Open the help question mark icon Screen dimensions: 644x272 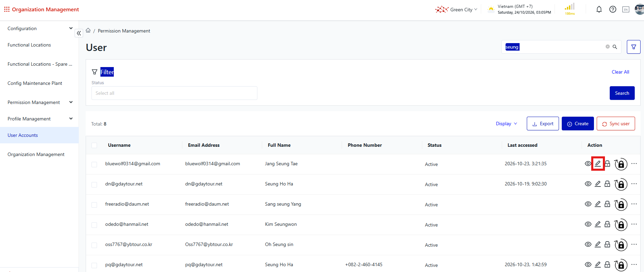613,10
